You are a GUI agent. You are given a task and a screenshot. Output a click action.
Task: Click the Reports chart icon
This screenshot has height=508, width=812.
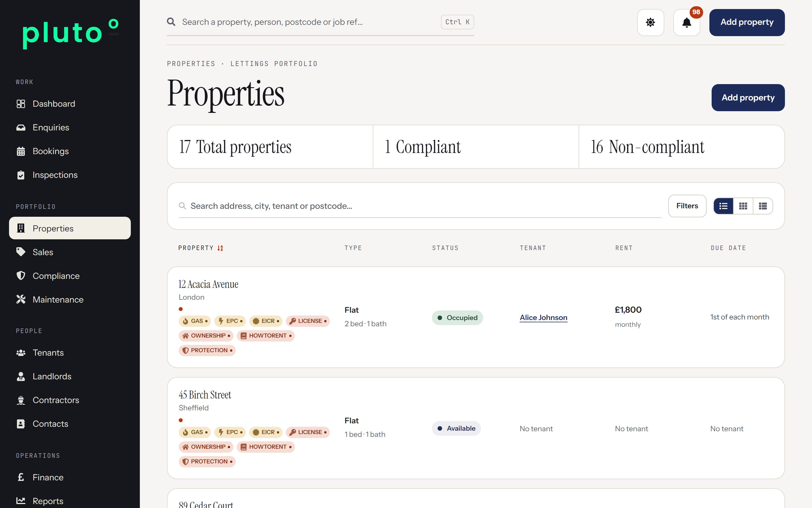click(x=21, y=501)
